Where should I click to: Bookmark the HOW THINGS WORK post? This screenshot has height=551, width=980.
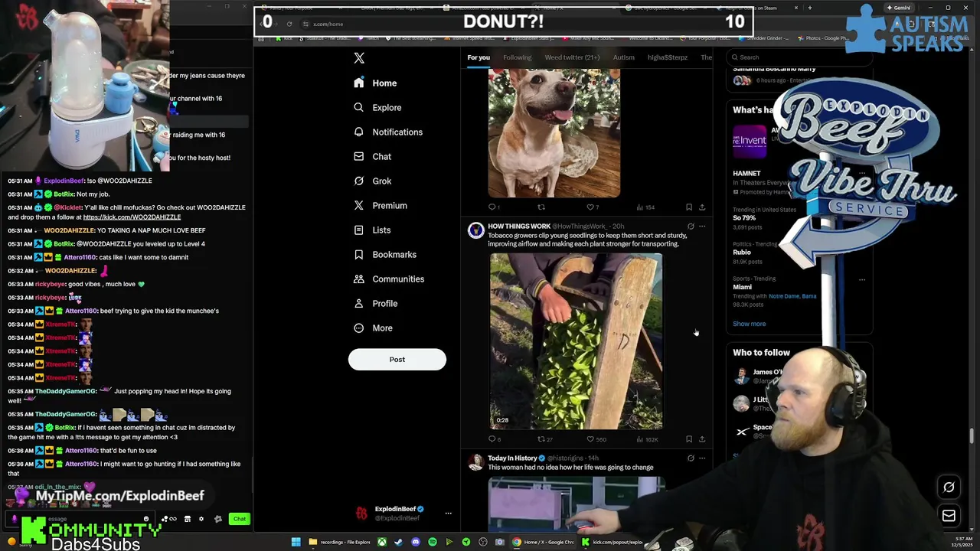click(688, 439)
